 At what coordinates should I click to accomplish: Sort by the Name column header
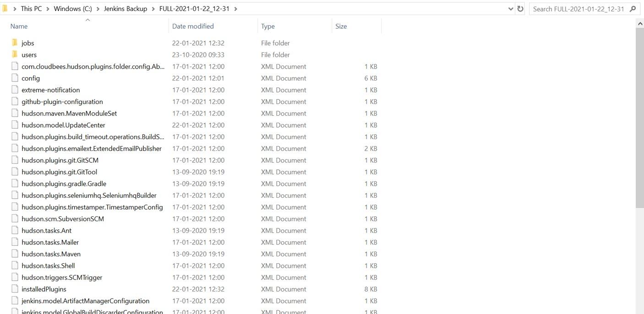click(19, 26)
